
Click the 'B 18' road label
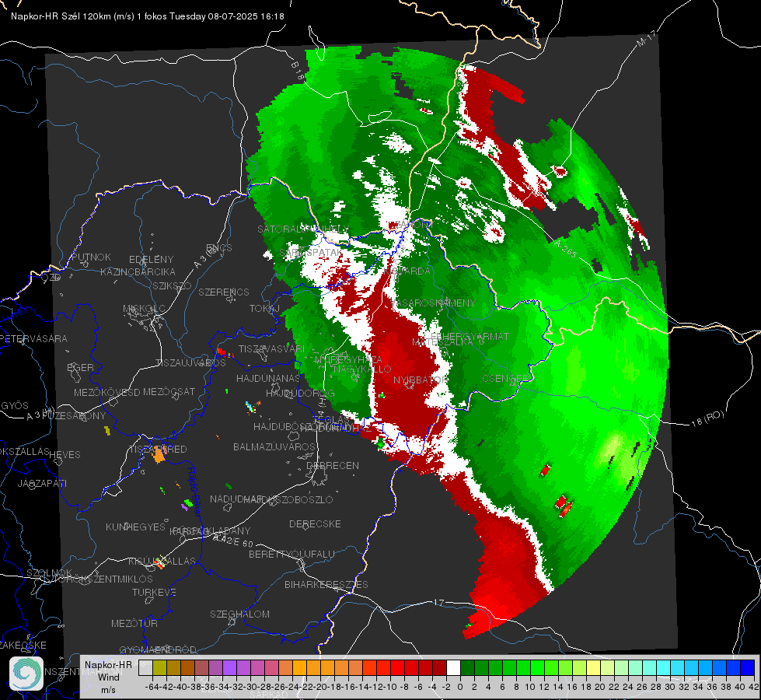click(298, 71)
